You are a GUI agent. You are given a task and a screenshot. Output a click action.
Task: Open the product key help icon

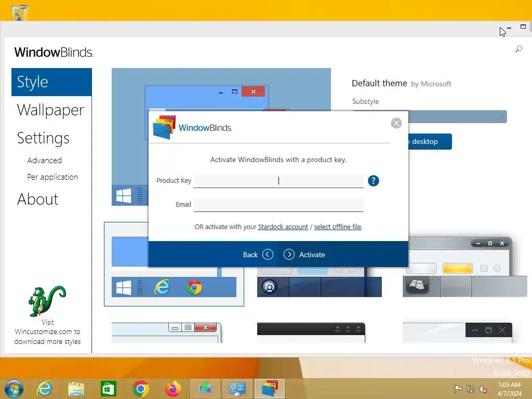pos(373,181)
